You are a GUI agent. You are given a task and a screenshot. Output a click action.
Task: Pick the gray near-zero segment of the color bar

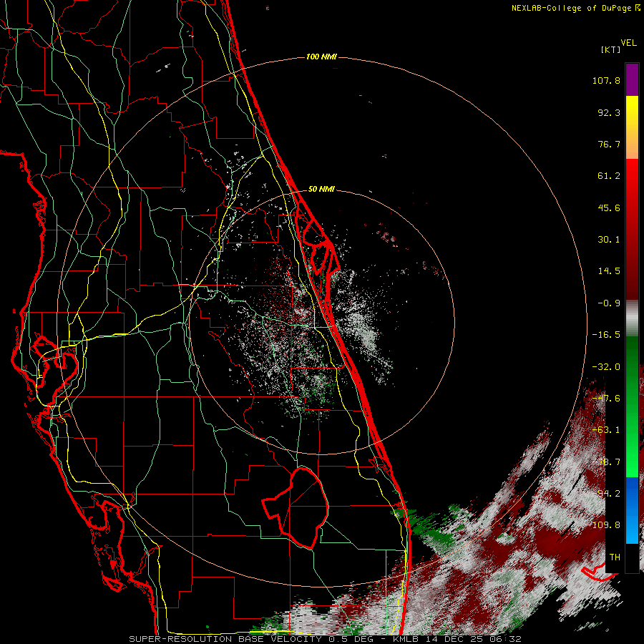coord(632,318)
